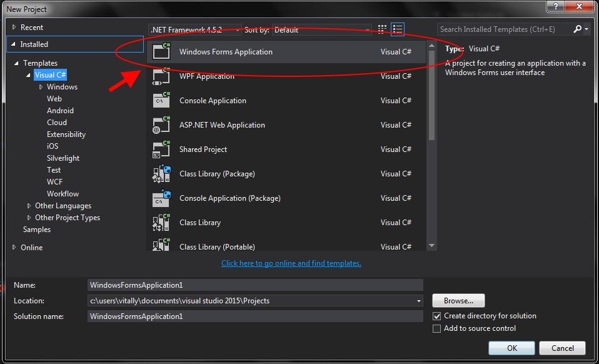
Task: Select the Online templates section
Action: tap(31, 248)
